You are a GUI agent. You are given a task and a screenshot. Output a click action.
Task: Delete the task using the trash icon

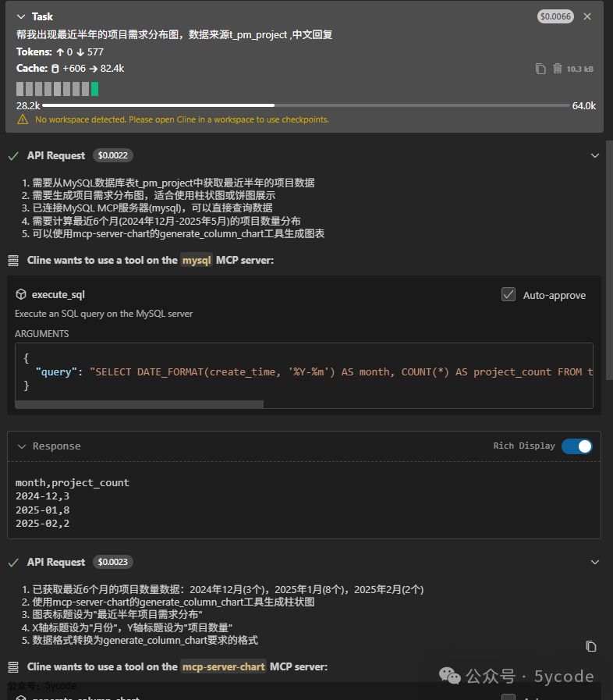click(557, 69)
